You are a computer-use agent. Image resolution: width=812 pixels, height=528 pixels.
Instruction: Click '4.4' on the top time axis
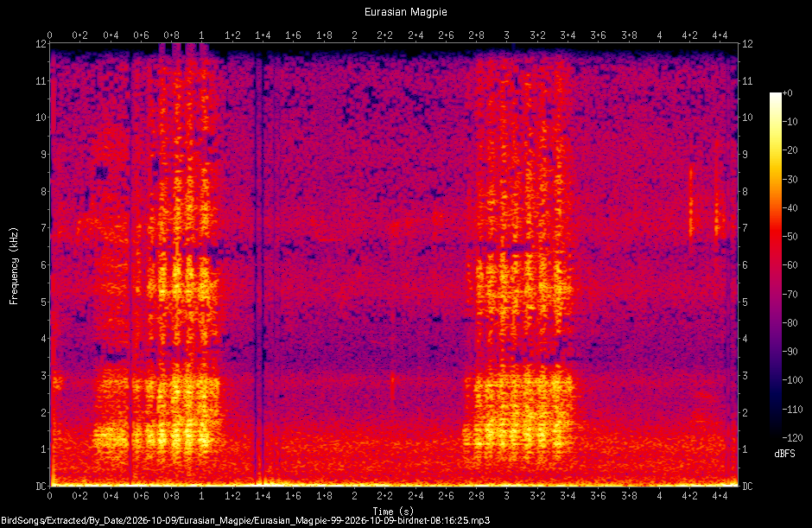click(720, 35)
